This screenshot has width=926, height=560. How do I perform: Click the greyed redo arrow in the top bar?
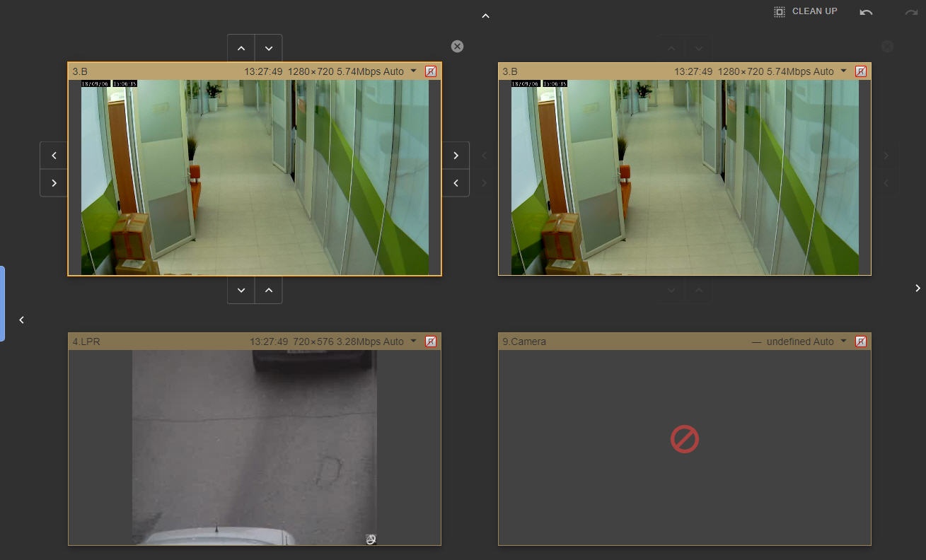[x=911, y=13]
